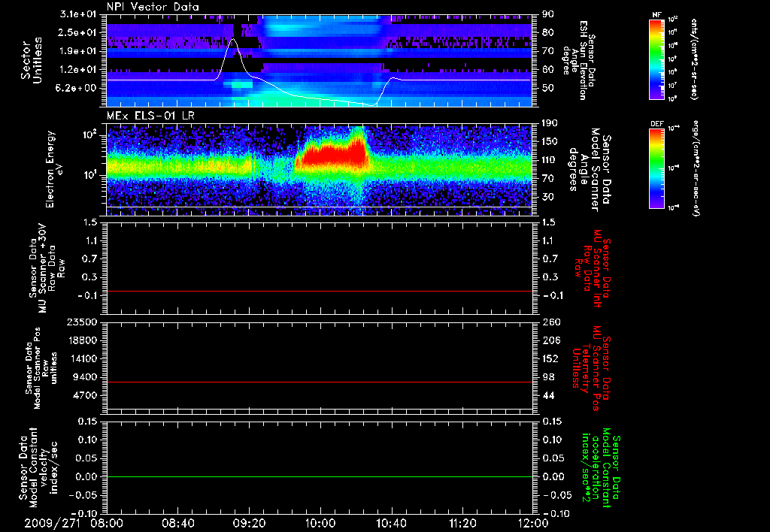Click the 'NF' color bar heading

(x=656, y=15)
